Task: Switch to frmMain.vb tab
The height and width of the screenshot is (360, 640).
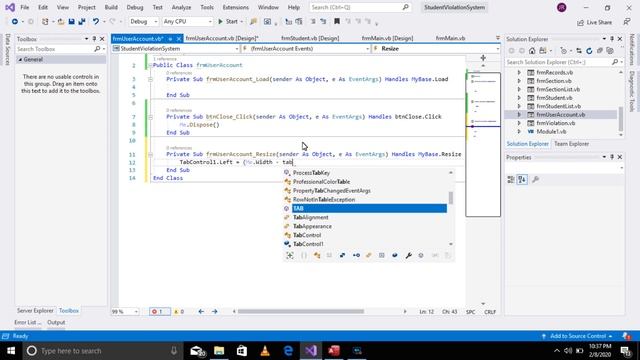Action: point(450,38)
